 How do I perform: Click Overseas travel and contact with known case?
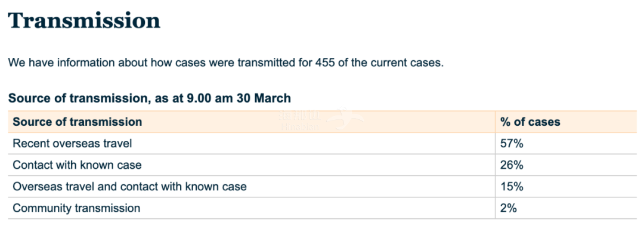[130, 187]
